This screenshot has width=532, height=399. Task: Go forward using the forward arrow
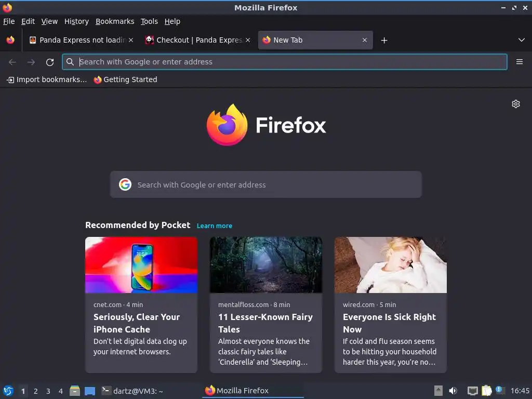point(31,62)
